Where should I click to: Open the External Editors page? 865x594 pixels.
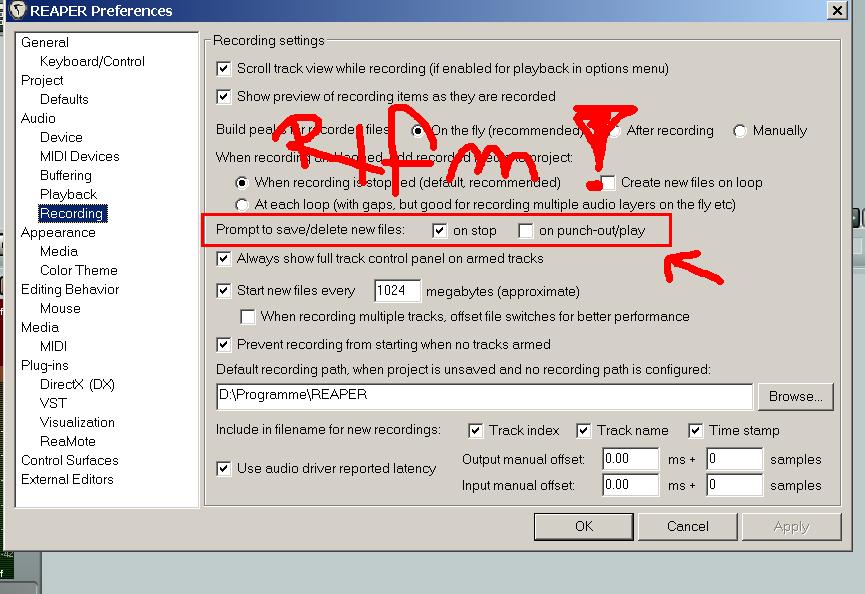pyautogui.click(x=67, y=480)
